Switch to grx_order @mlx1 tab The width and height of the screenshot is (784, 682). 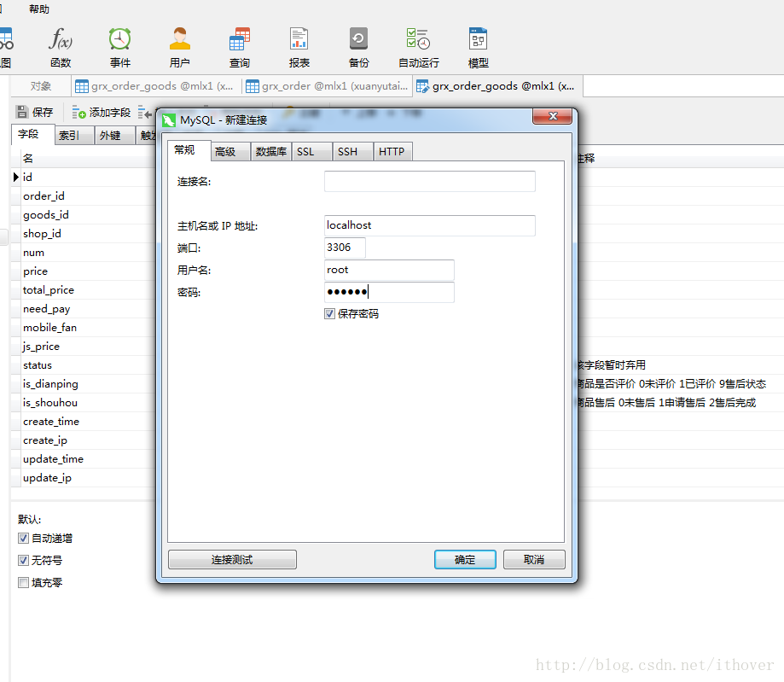(x=327, y=86)
